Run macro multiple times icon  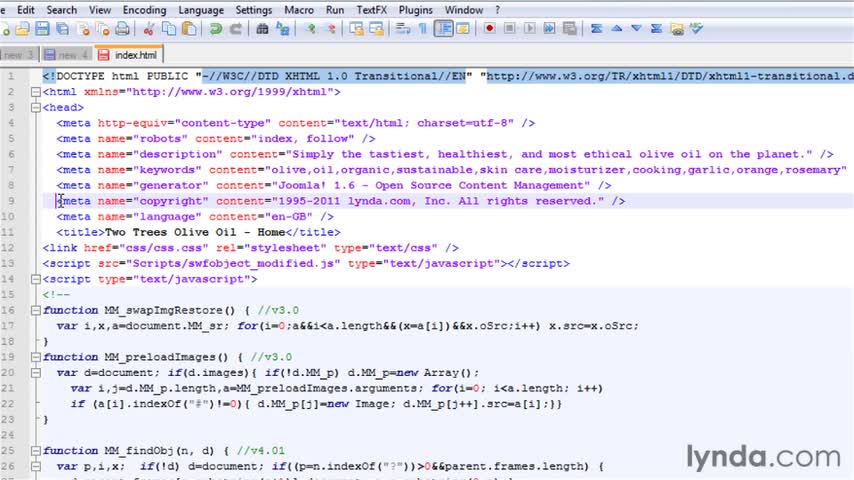coord(549,29)
